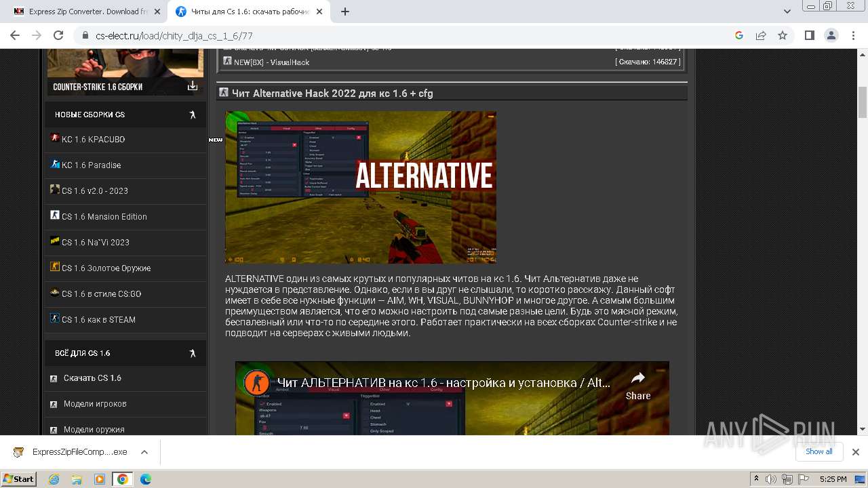This screenshot has height=488, width=868.
Task: Click icon beside CS 1.6 Золотое Оружие
Action: click(x=55, y=267)
